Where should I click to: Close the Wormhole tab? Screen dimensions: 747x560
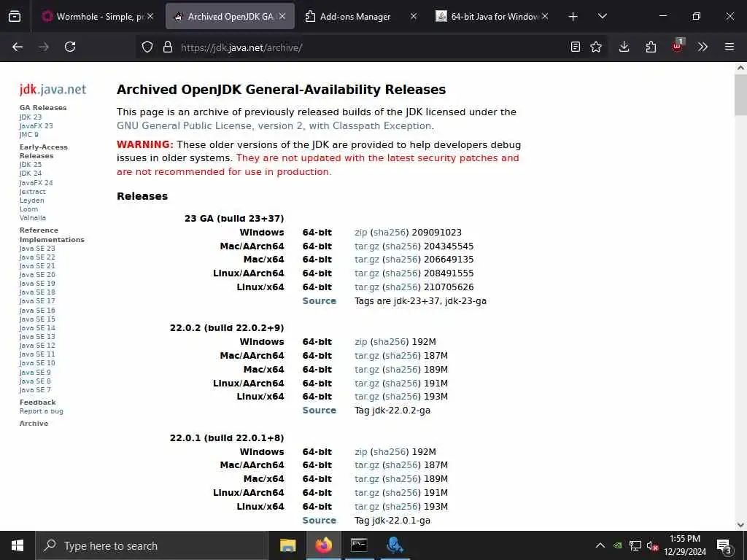coord(150,16)
